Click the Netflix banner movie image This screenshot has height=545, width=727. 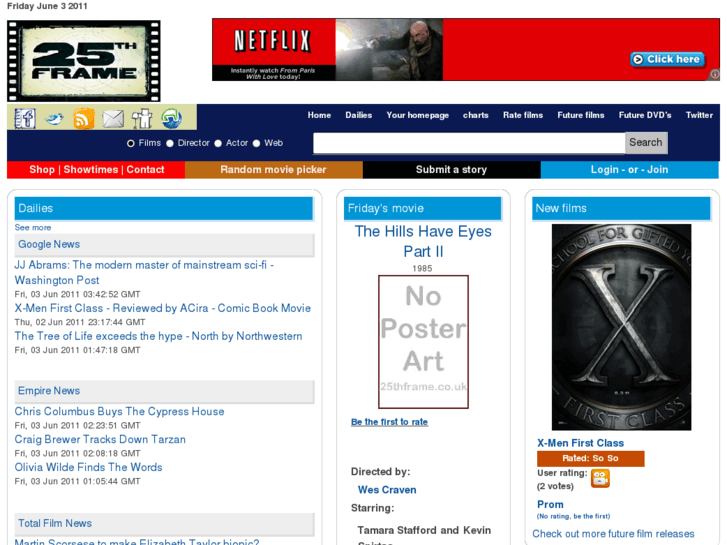(389, 50)
